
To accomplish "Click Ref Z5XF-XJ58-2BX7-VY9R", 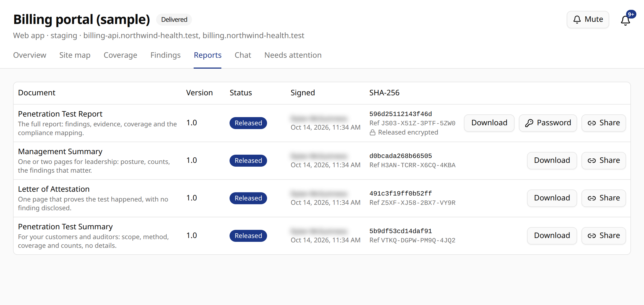I will [x=412, y=203].
